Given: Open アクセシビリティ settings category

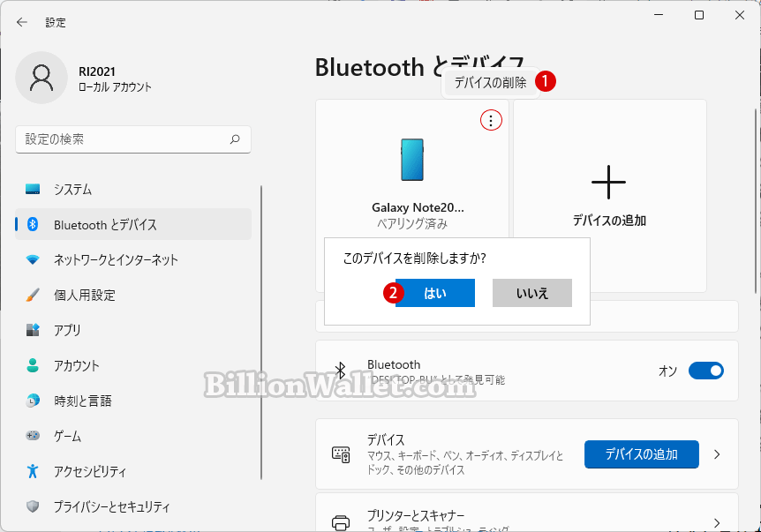Looking at the screenshot, I should coord(133,471).
